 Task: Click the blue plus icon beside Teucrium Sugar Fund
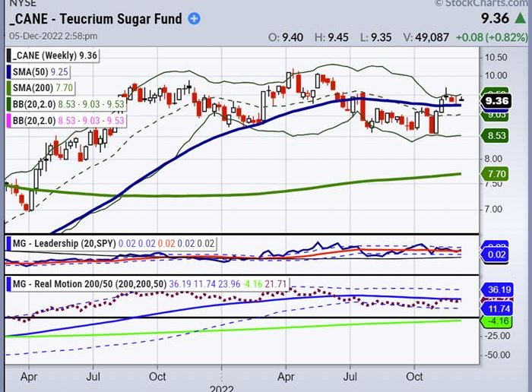tap(194, 19)
